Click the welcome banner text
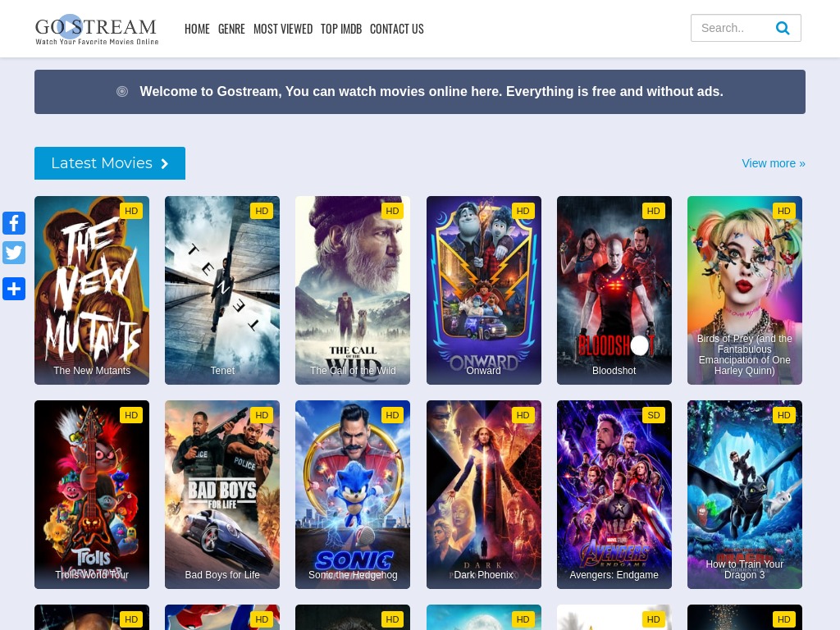840x630 pixels. (431, 92)
